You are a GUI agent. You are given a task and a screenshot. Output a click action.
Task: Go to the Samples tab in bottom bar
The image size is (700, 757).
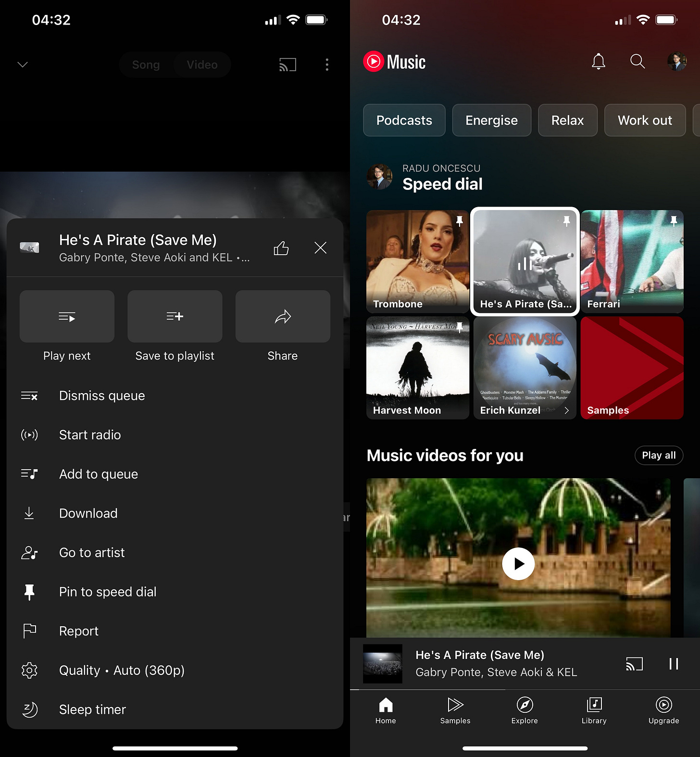455,711
